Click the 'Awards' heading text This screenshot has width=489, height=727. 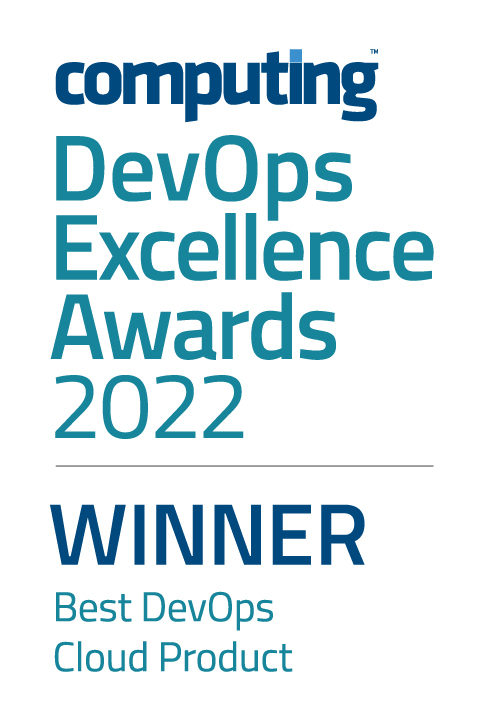click(193, 327)
